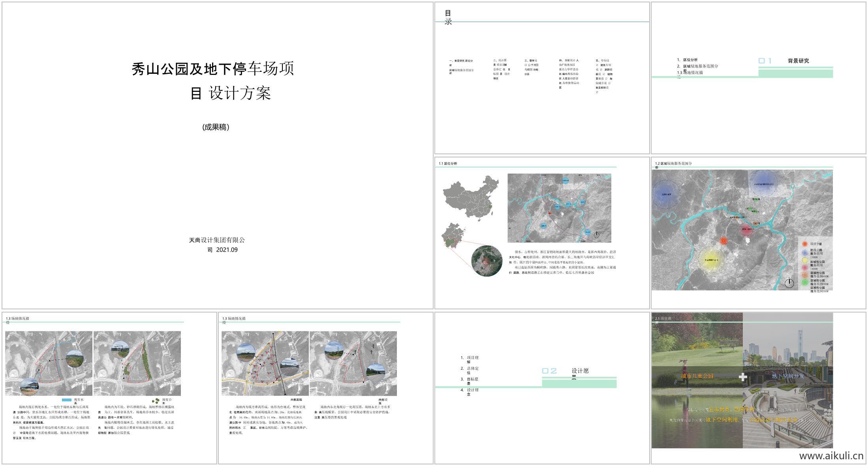Click the orange 项目位置 legend marker icon

coord(805,244)
